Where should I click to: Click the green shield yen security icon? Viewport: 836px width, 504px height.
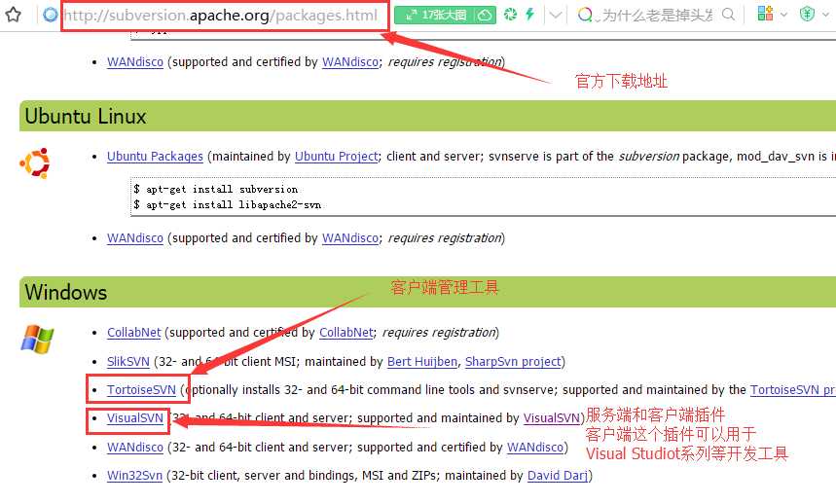807,14
